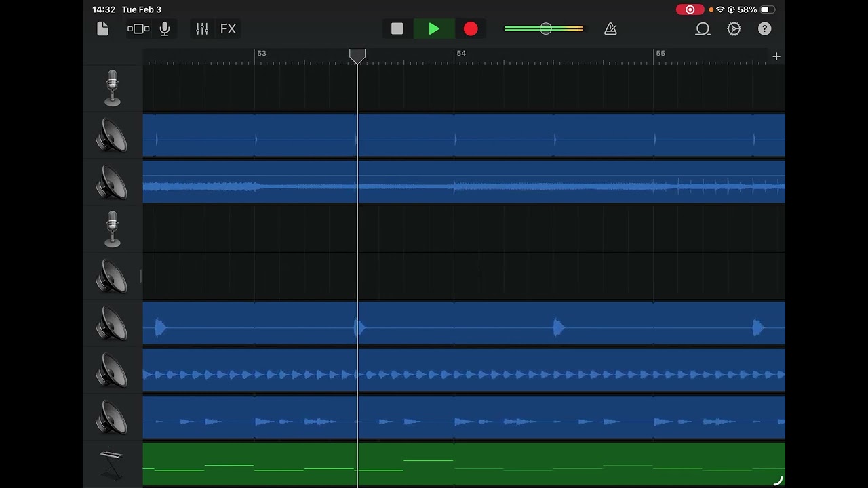Tap bar 55 on the ruler

pos(660,53)
